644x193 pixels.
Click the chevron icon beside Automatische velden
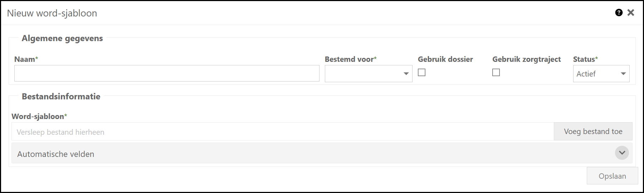tap(622, 153)
